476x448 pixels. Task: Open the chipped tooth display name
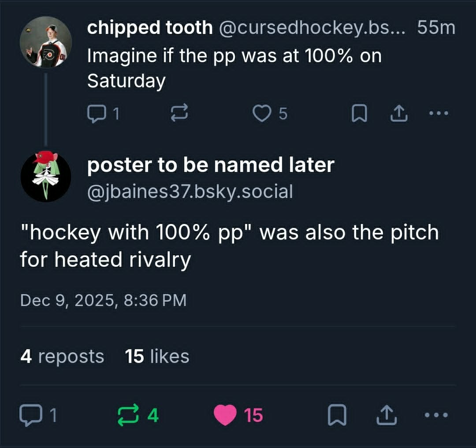point(150,28)
